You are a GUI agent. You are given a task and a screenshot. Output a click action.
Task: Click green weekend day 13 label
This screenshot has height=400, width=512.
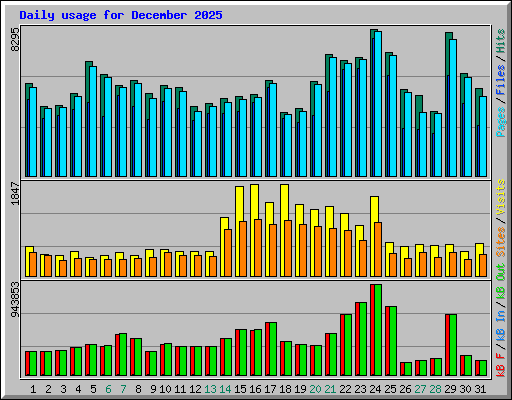tap(210, 389)
